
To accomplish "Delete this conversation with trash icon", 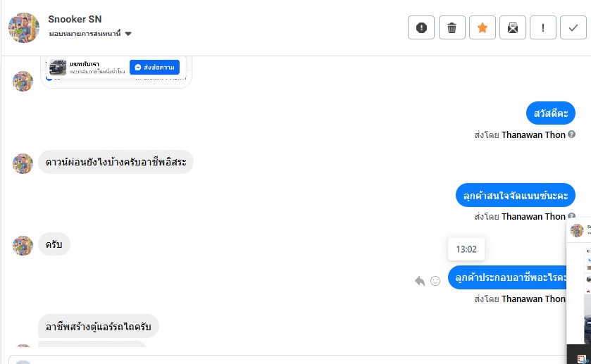I will pos(452,27).
